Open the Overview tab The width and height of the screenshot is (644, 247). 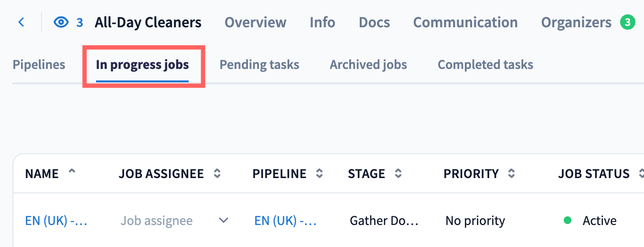(x=255, y=22)
